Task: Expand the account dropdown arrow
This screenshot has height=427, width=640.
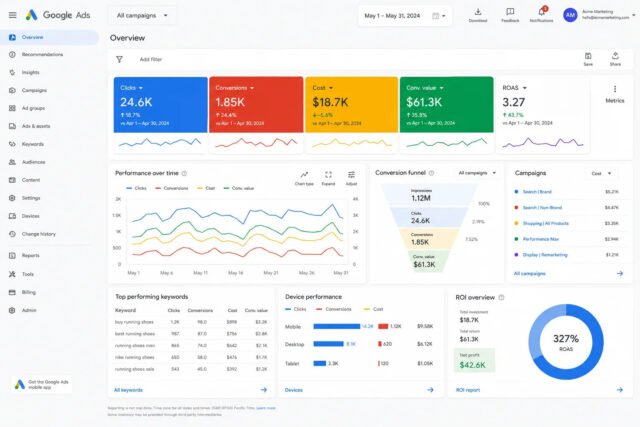Action: pos(633,15)
